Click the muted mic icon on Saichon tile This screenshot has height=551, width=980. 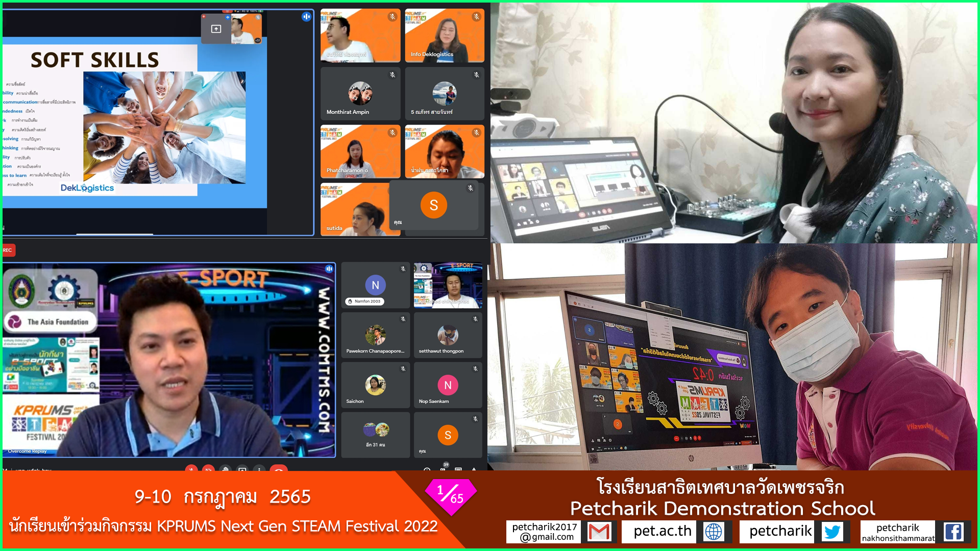(403, 368)
